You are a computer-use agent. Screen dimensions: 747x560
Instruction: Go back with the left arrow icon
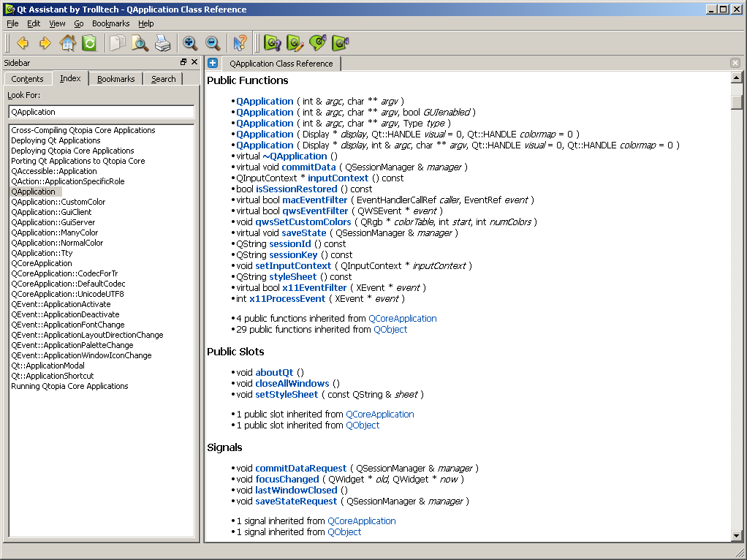click(x=23, y=43)
